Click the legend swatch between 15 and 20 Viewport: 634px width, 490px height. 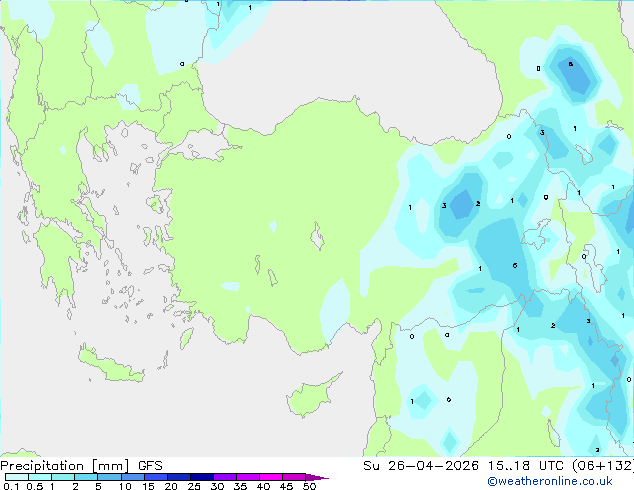click(x=155, y=477)
